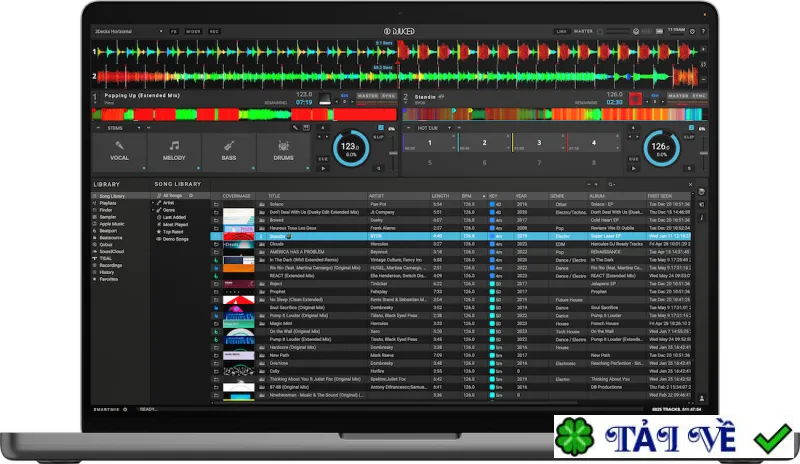Click the CUE button on deck 1
The width and height of the screenshot is (800, 464).
click(323, 159)
